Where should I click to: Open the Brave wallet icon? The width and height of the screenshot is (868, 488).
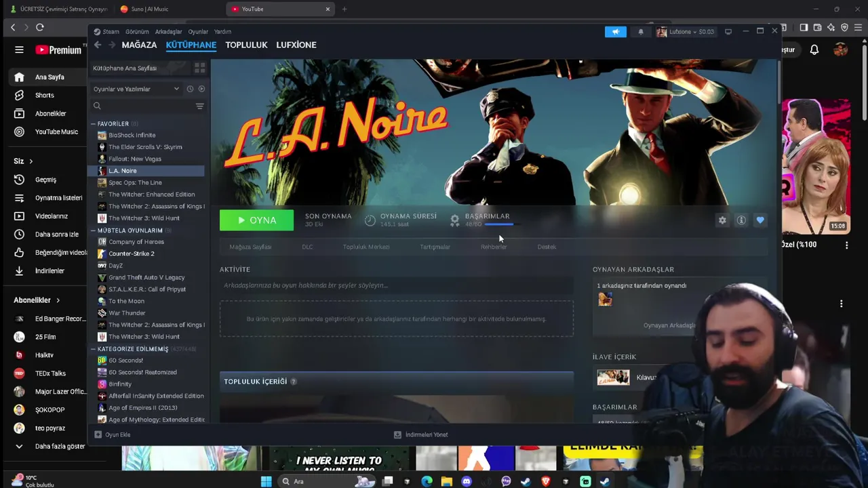coord(817,27)
